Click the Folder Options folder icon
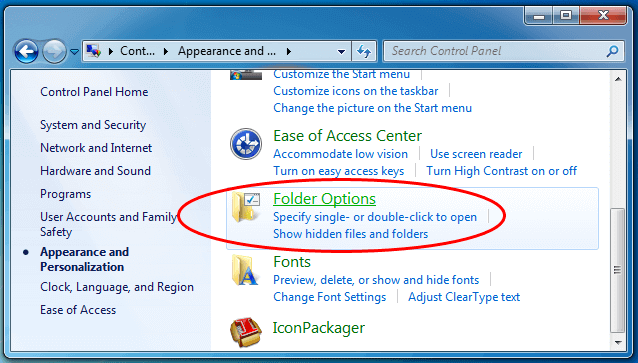 pyautogui.click(x=246, y=207)
